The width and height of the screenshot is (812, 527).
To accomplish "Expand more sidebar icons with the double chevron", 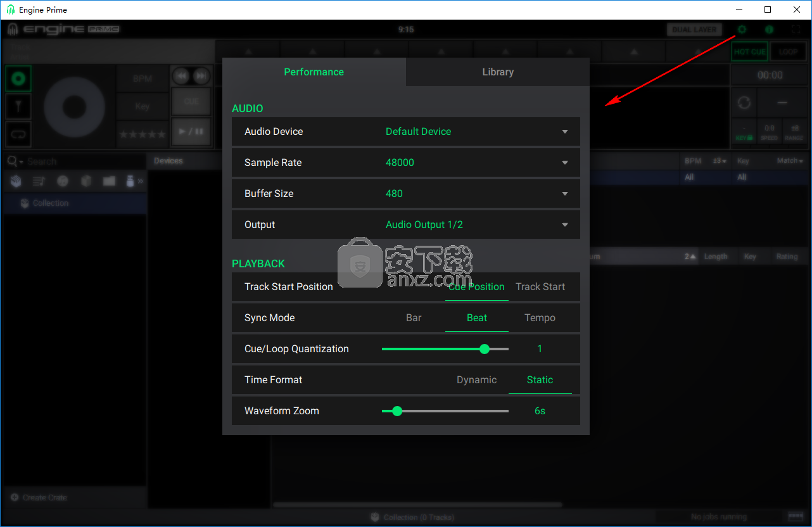I will coord(140,181).
